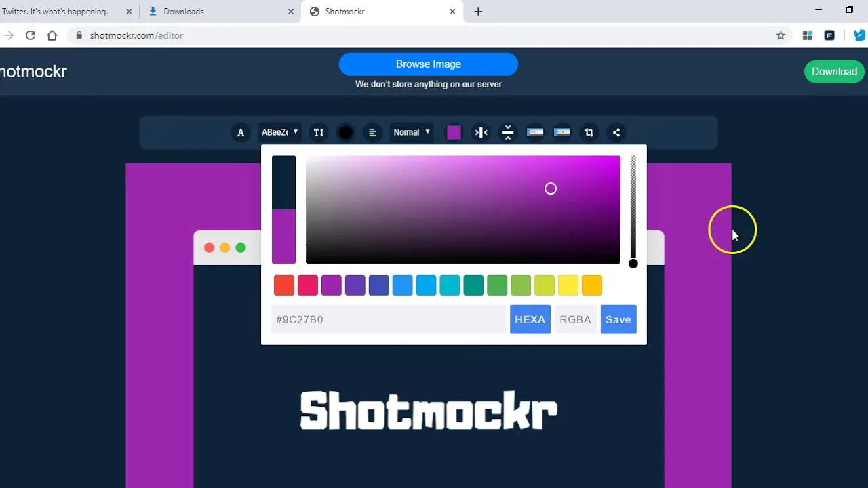Viewport: 868px width, 488px height.
Task: Click the hex color input field
Action: [389, 319]
